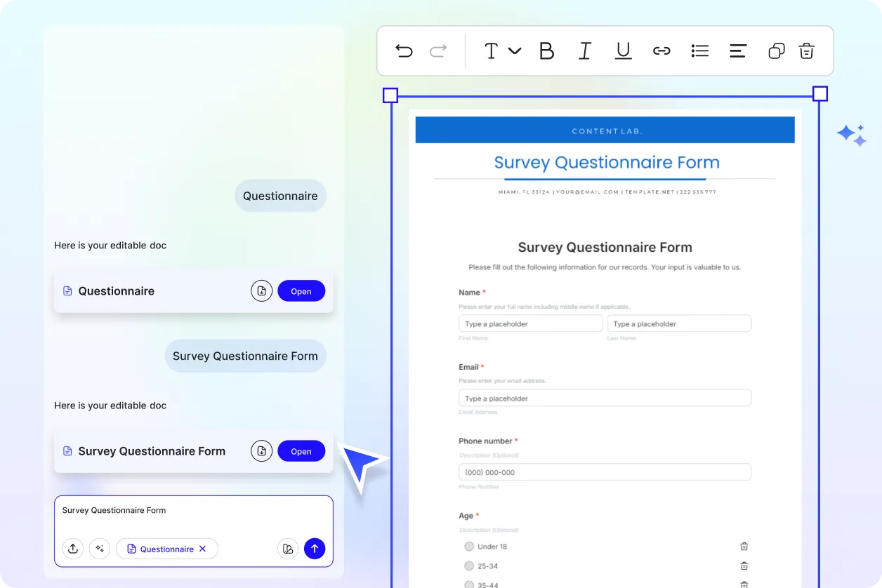Toggle bold formatting

point(546,51)
